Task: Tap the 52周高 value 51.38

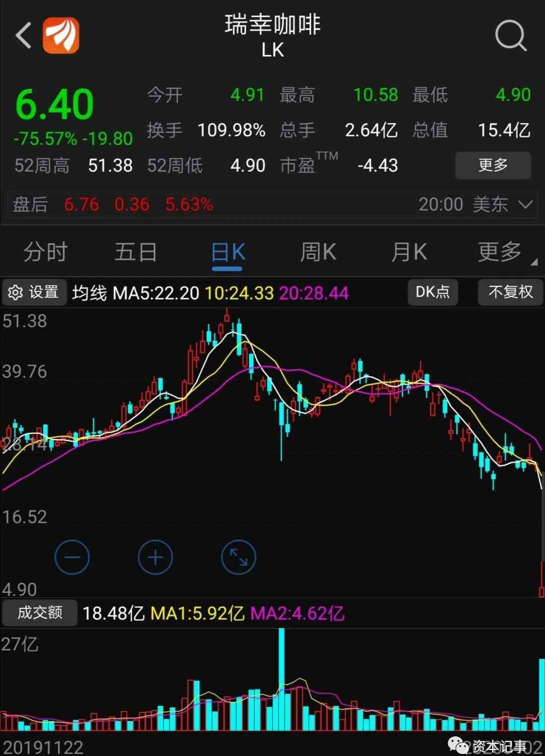Action: click(110, 166)
